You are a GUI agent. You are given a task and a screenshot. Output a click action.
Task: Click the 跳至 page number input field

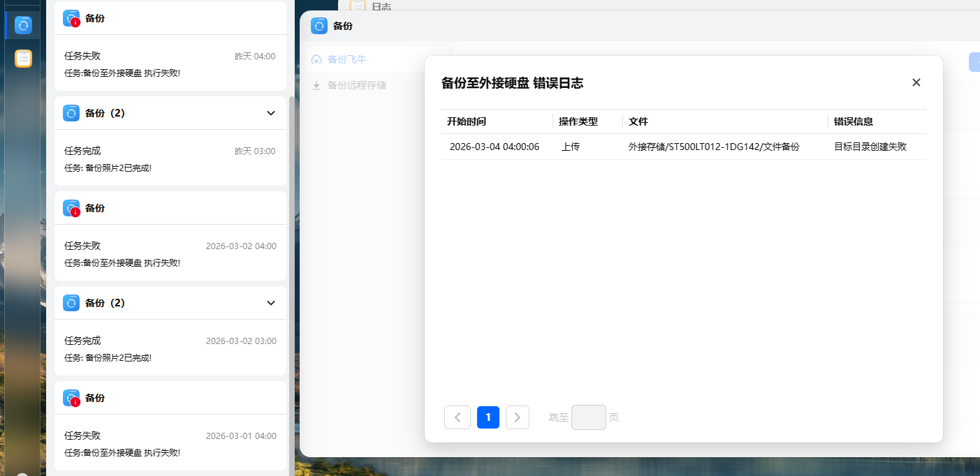pyautogui.click(x=589, y=417)
